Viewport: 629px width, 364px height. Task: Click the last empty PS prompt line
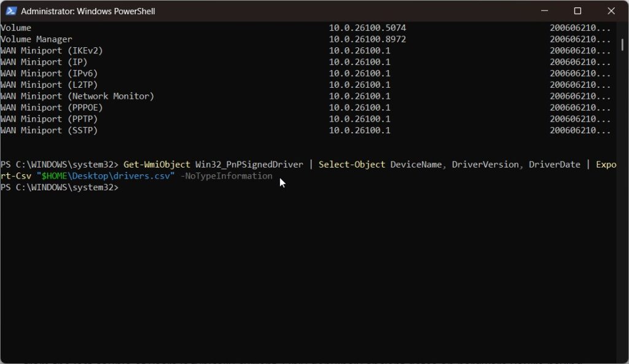tap(60, 188)
